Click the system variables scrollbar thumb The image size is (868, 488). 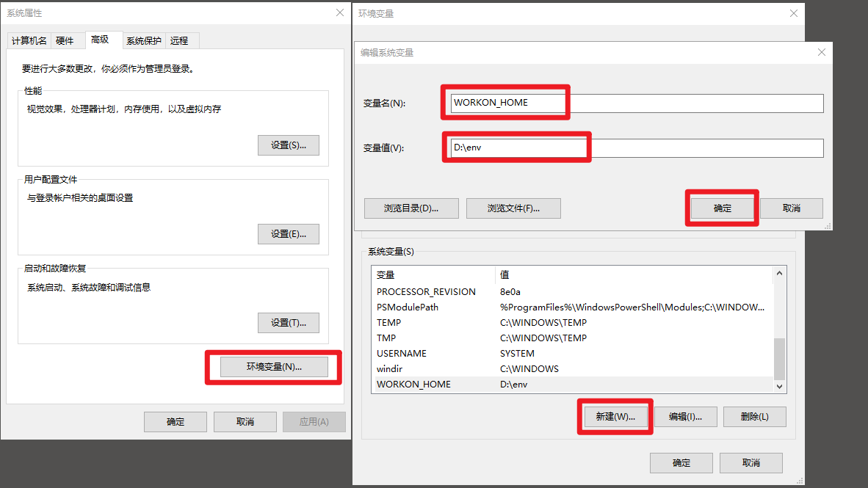tap(779, 359)
